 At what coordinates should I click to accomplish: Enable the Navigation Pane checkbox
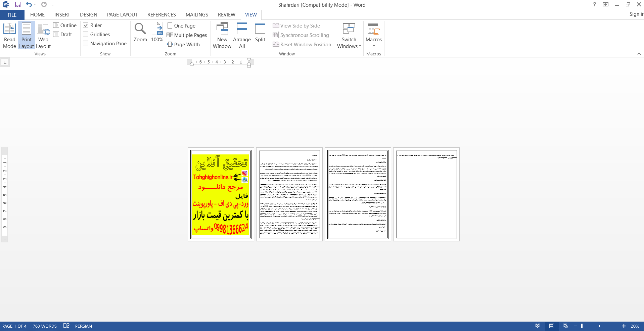[x=86, y=44]
